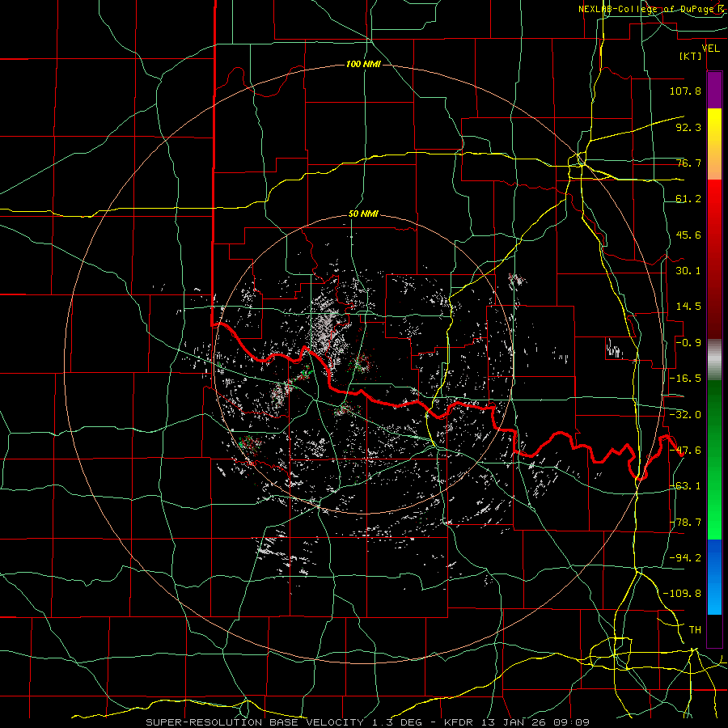This screenshot has width=728, height=728.
Task: Click the -109.8 velocity scale value
Action: tap(682, 594)
